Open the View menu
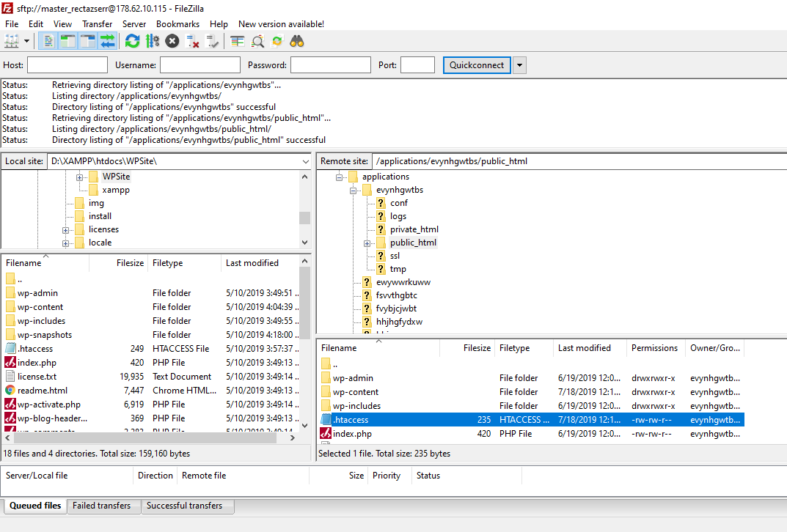This screenshot has width=787, height=532. coord(62,24)
